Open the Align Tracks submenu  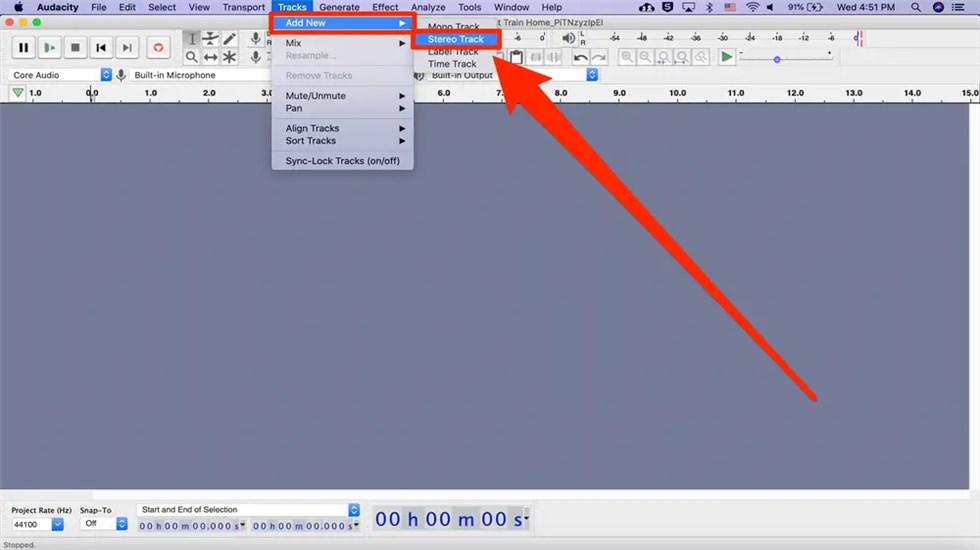coord(342,128)
